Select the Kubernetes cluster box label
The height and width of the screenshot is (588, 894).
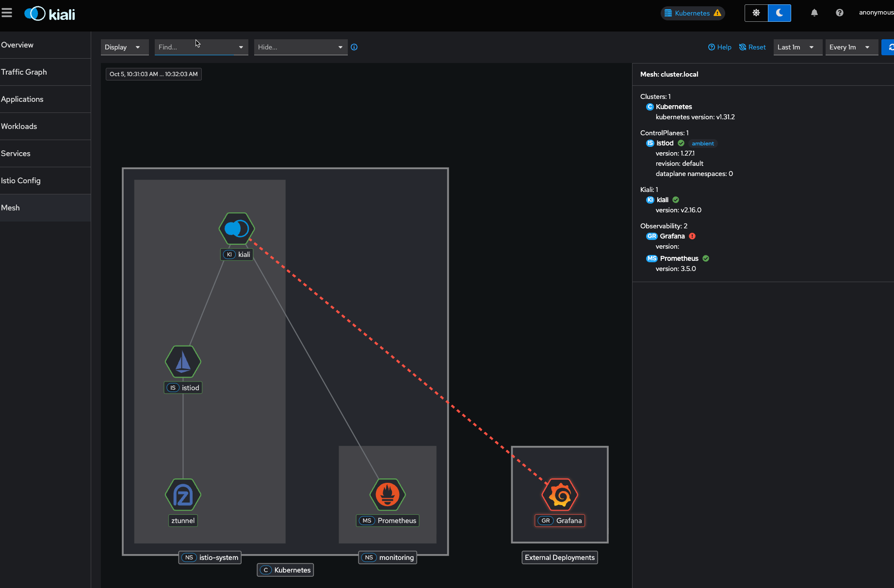pyautogui.click(x=285, y=570)
